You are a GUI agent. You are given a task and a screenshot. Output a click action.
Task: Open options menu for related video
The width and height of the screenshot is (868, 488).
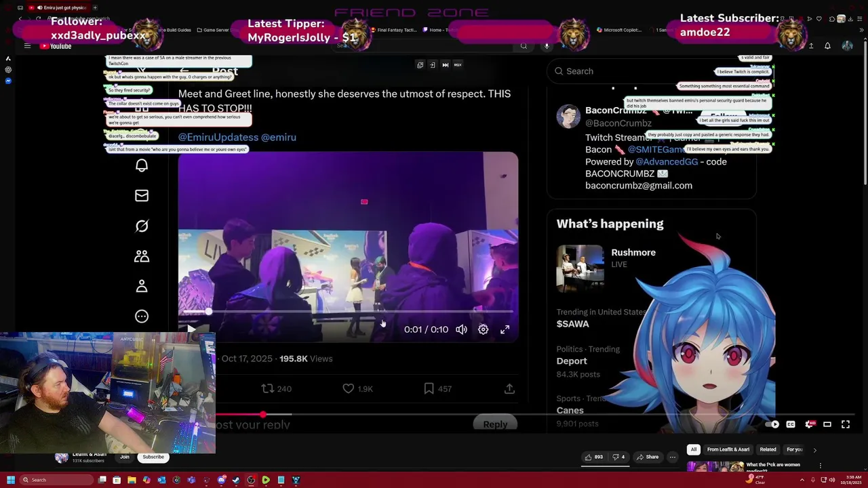tap(820, 466)
